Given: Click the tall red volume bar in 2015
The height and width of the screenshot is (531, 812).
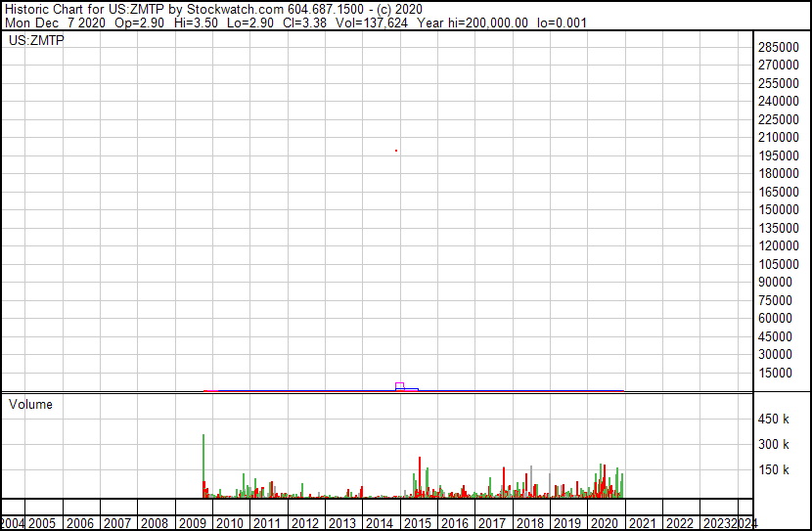Looking at the screenshot, I should 420,477.
